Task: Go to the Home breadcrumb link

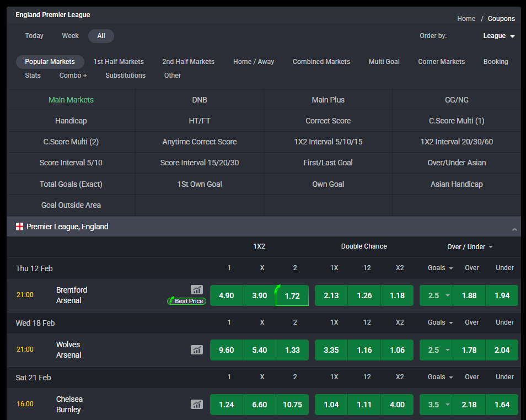Action: 466,19
